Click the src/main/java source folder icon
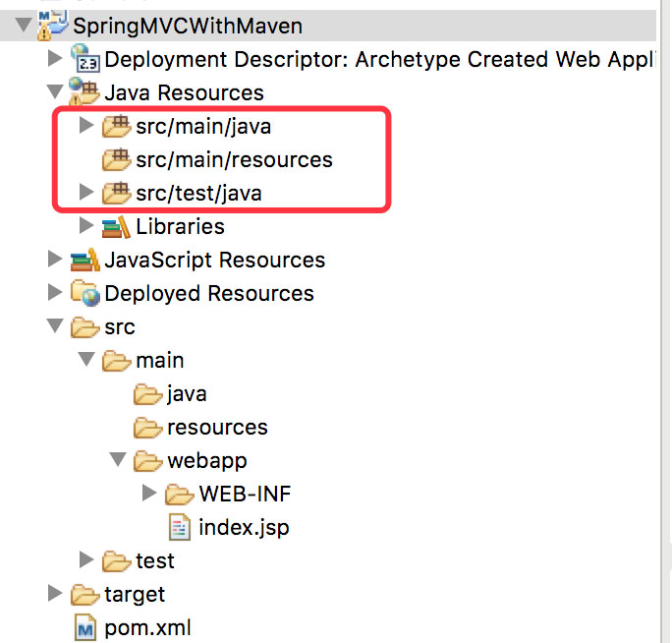 pos(116,126)
